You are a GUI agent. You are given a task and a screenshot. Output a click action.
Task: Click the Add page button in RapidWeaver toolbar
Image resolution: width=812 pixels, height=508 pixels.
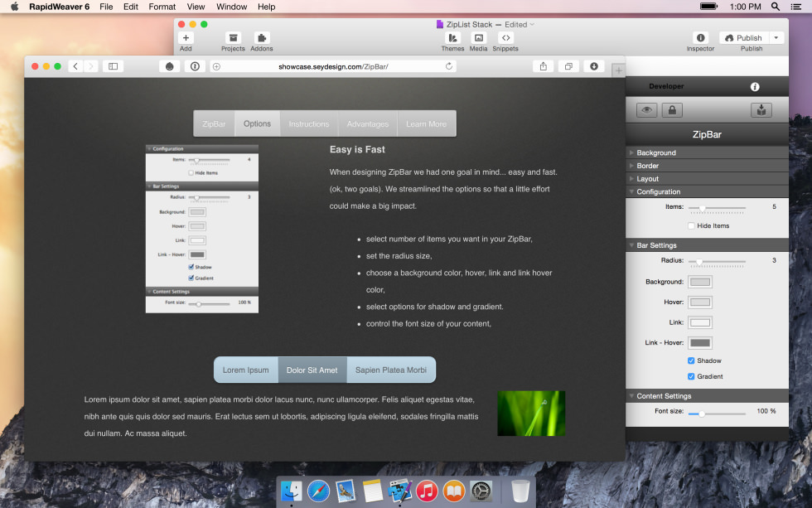[x=186, y=38]
